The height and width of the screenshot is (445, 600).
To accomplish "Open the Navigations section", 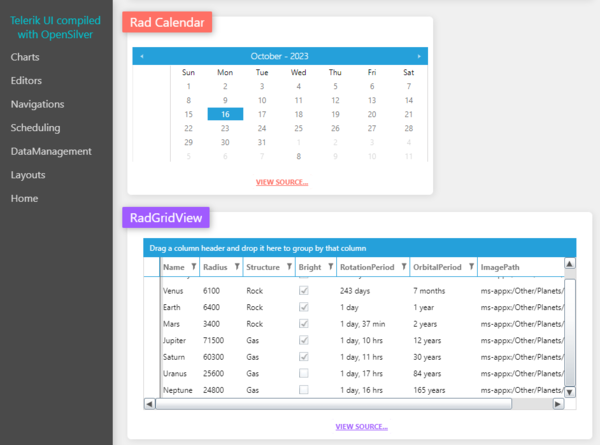I will click(x=38, y=104).
